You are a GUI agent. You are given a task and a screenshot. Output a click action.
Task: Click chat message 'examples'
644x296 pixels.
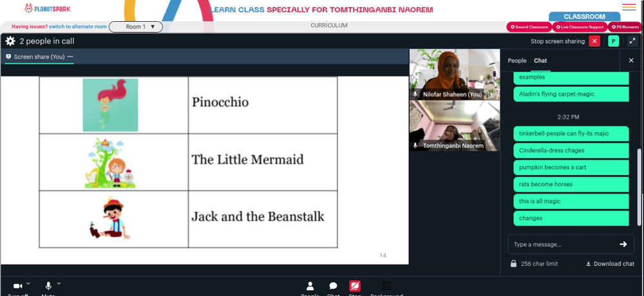click(571, 78)
